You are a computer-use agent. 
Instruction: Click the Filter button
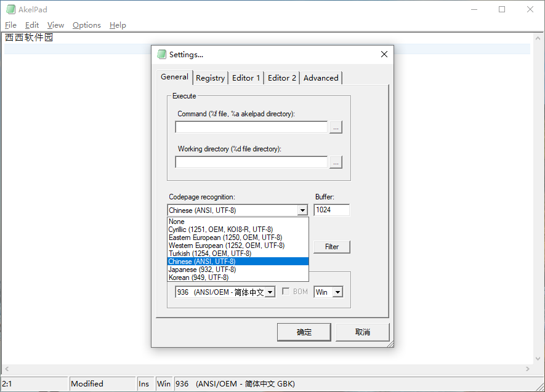pyautogui.click(x=331, y=247)
